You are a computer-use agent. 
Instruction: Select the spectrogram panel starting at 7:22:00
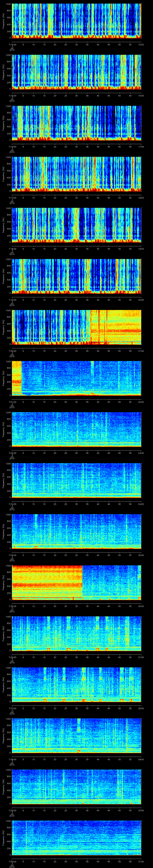pos(77,429)
